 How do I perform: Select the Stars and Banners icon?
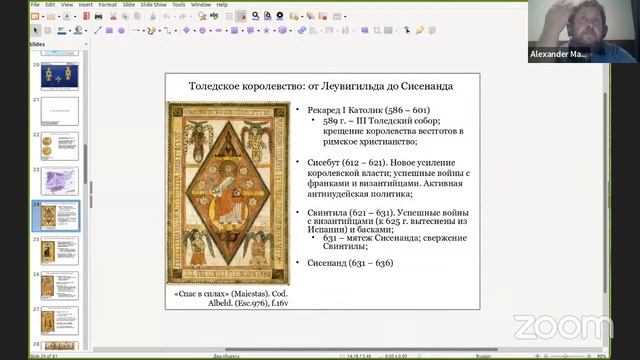(x=266, y=30)
